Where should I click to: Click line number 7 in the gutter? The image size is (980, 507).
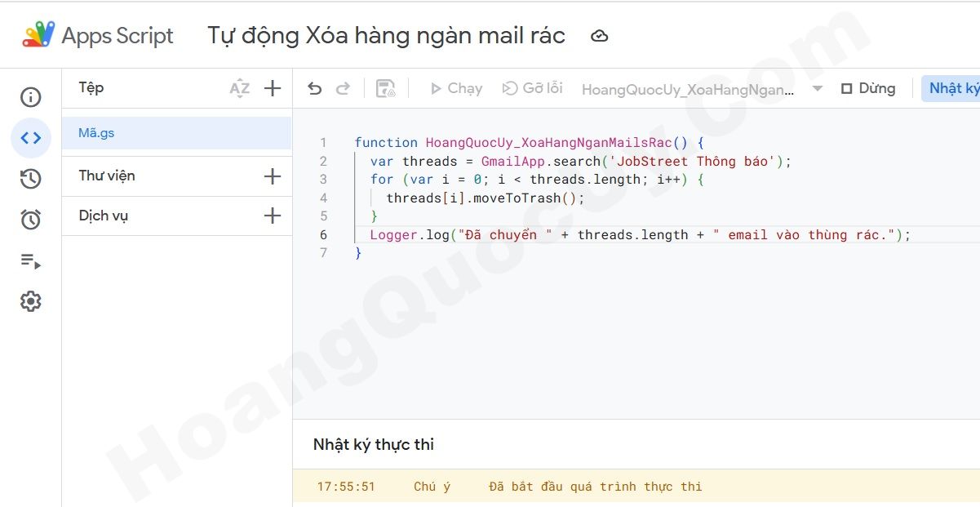[x=324, y=253]
